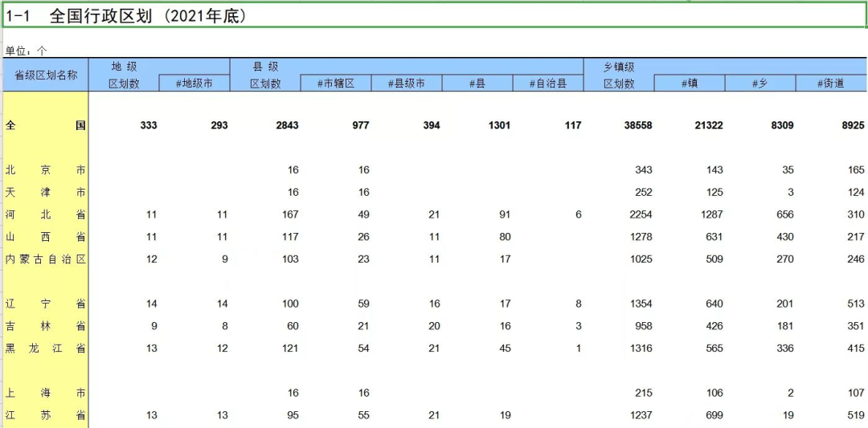Select the "省级区划名称" header cell
Viewport: 868px width, 428px height.
(x=46, y=75)
